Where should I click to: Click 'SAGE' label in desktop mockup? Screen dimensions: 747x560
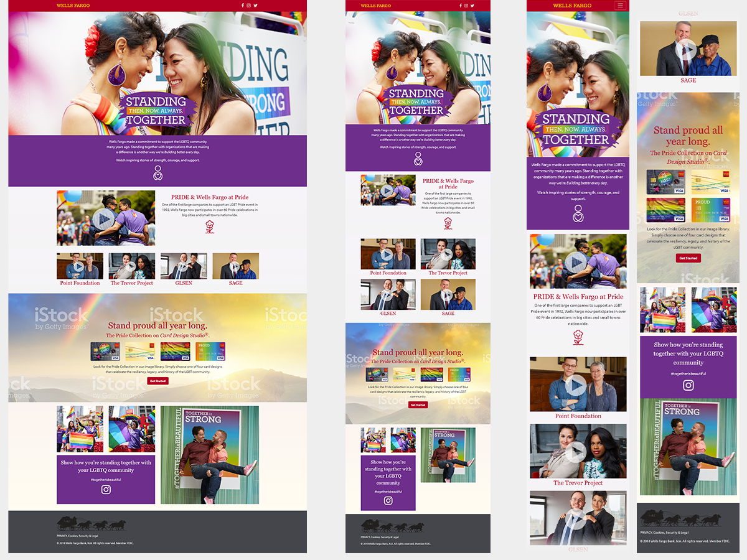pos(235,283)
